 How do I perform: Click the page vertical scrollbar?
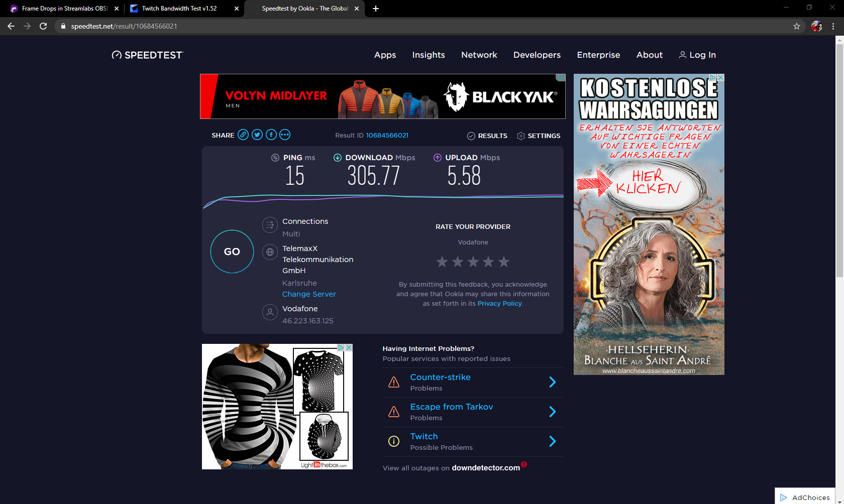click(x=839, y=161)
